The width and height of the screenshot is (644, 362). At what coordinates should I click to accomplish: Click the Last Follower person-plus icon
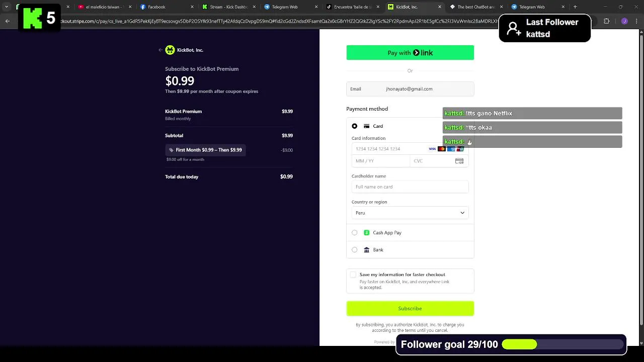click(514, 28)
